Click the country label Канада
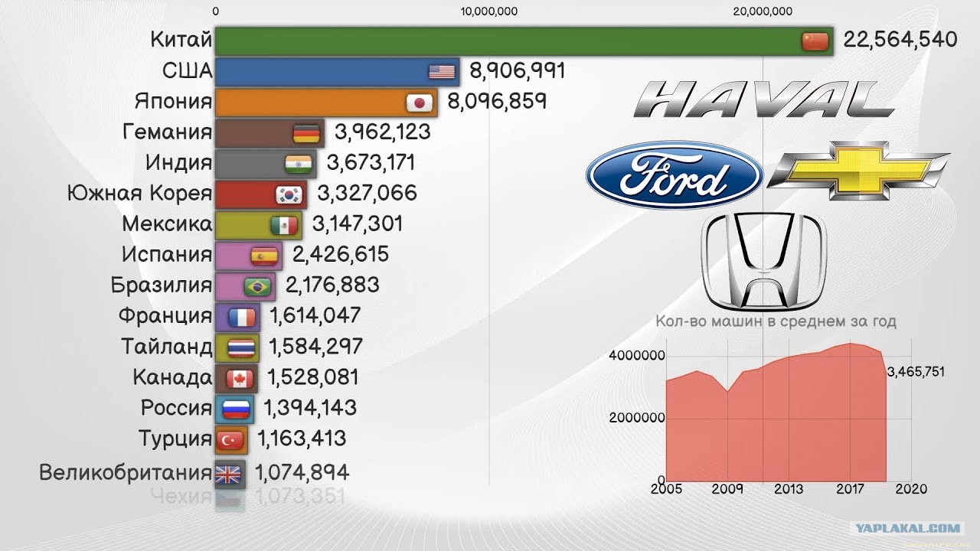 click(172, 377)
